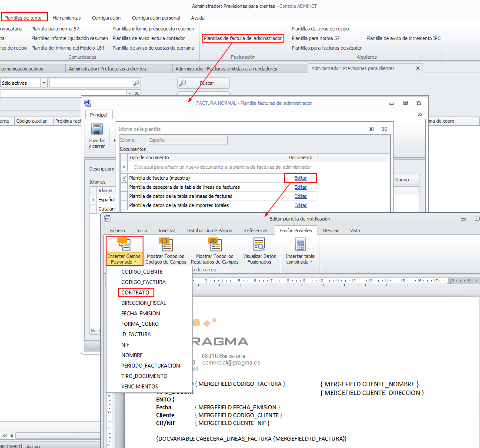Click Mostrar Todos los Códigos de Campos
Image resolution: width=480 pixels, height=448 pixels.
coord(166,251)
